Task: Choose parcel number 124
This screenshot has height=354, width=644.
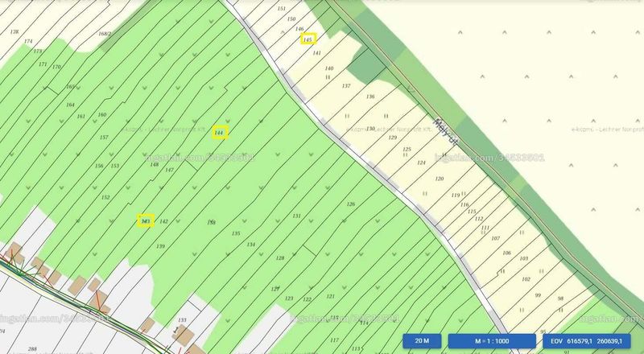Action: 421,163
